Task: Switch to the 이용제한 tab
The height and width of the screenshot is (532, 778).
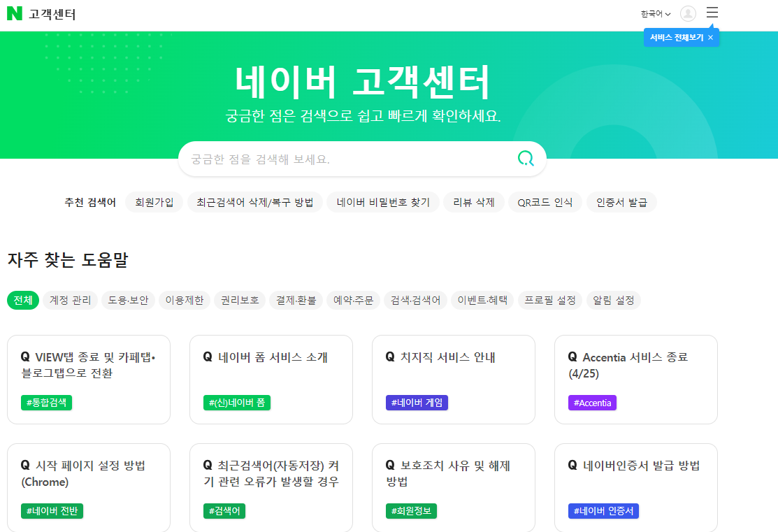Action: coord(185,300)
